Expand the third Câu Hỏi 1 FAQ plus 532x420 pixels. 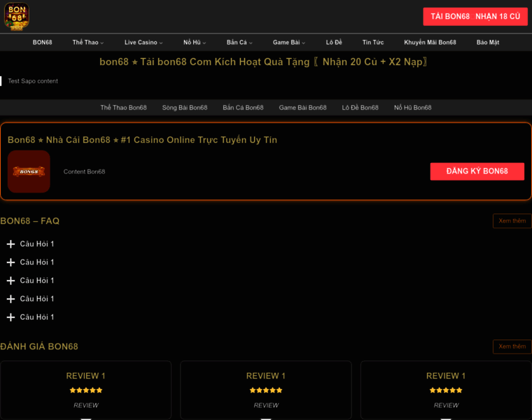coord(11,281)
